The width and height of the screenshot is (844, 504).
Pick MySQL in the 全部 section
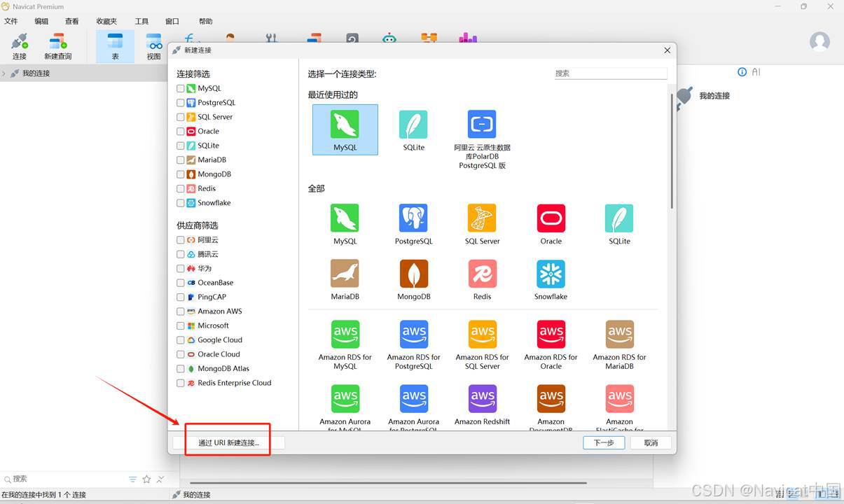tap(345, 224)
